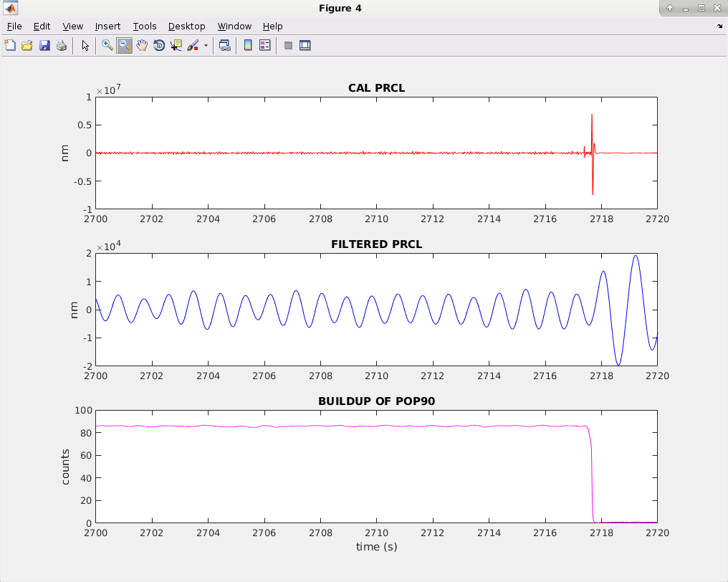
Task: Expand the brush color dropdown arrow
Action: (x=206, y=46)
